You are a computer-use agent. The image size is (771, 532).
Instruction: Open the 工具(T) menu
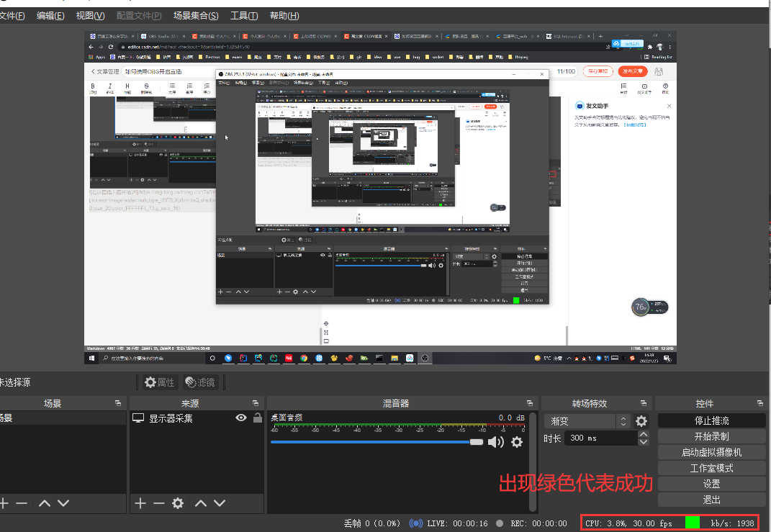tap(244, 16)
